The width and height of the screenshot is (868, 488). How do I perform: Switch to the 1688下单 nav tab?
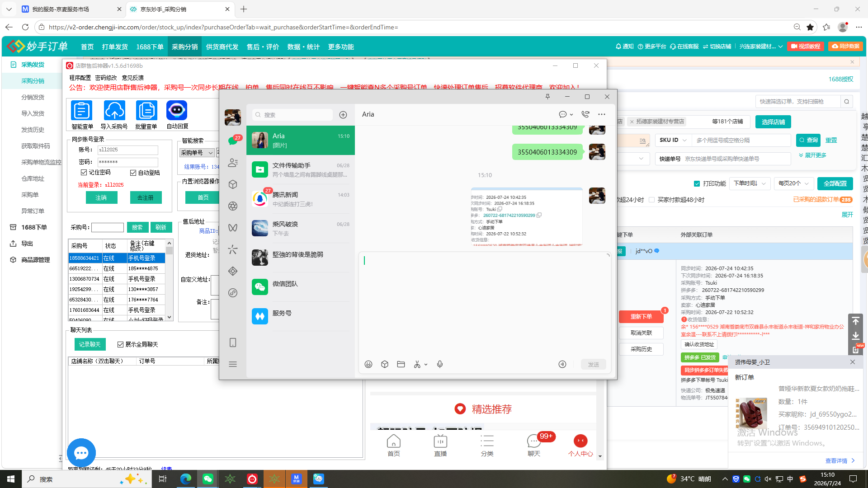pos(150,47)
